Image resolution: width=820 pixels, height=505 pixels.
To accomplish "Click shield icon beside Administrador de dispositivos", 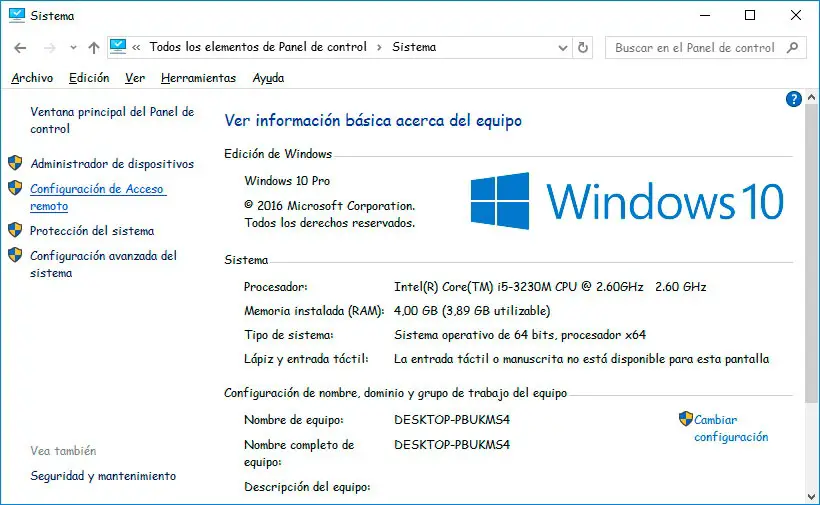I will [15, 163].
